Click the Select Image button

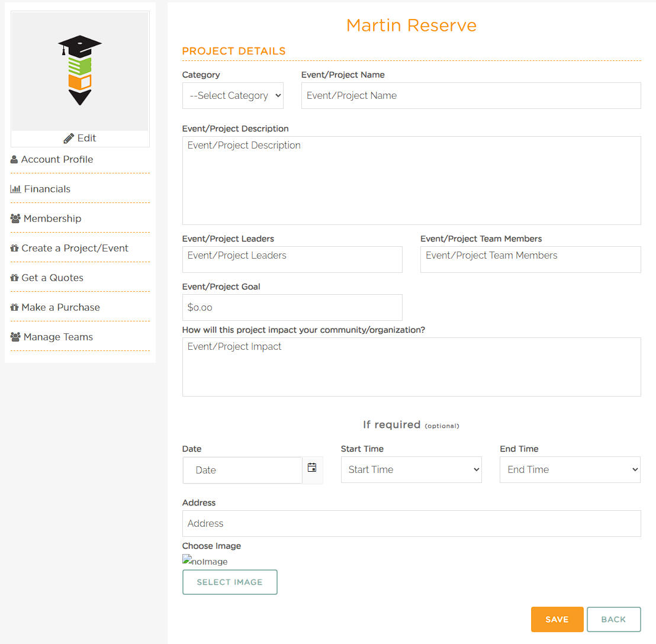coord(230,582)
